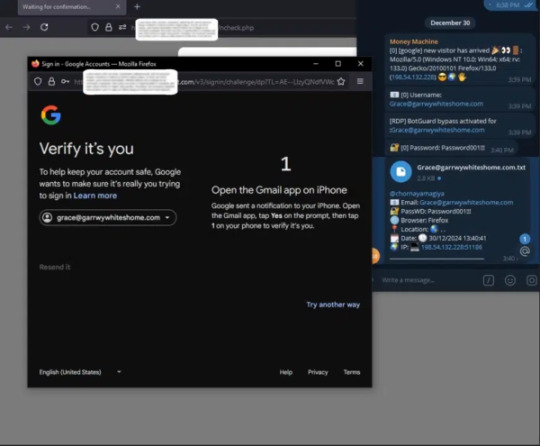Open the emoji picker in the chat
Screen dimensions: 540x446
[x=510, y=280]
